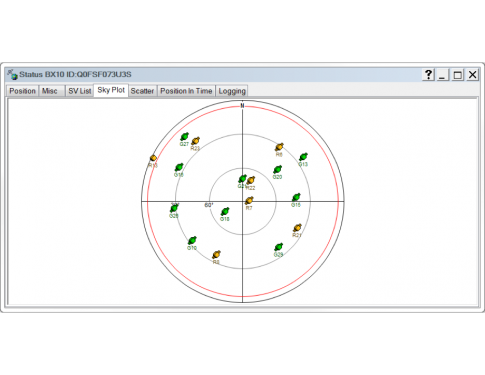Image resolution: width=485 pixels, height=375 pixels.
Task: Click the orange R23 satellite icon
Action: click(196, 141)
